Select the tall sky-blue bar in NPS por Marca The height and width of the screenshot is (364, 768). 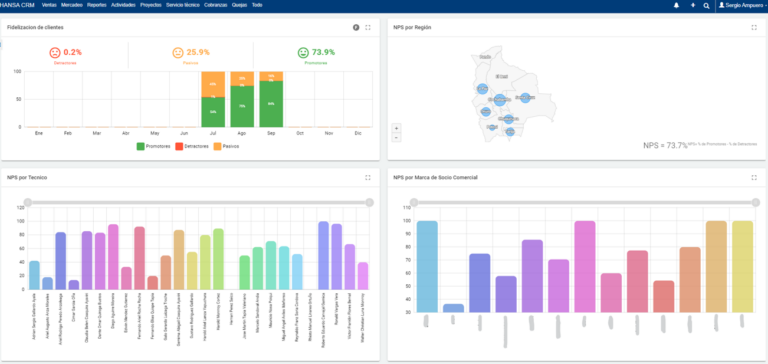(427, 267)
